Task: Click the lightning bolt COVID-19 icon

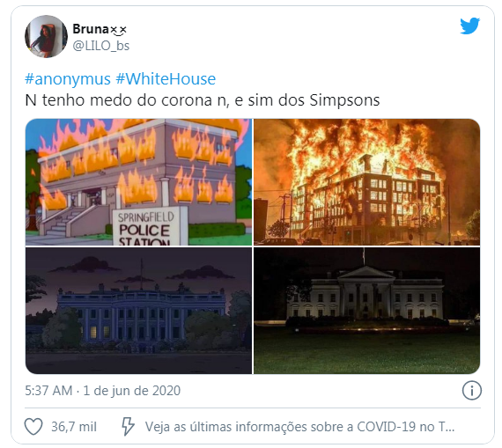Action: [x=128, y=426]
